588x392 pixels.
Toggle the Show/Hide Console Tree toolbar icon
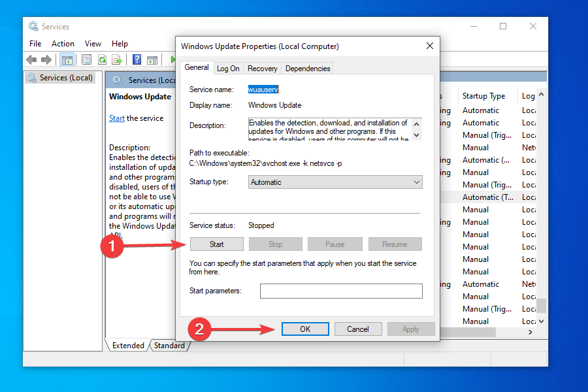tap(67, 59)
